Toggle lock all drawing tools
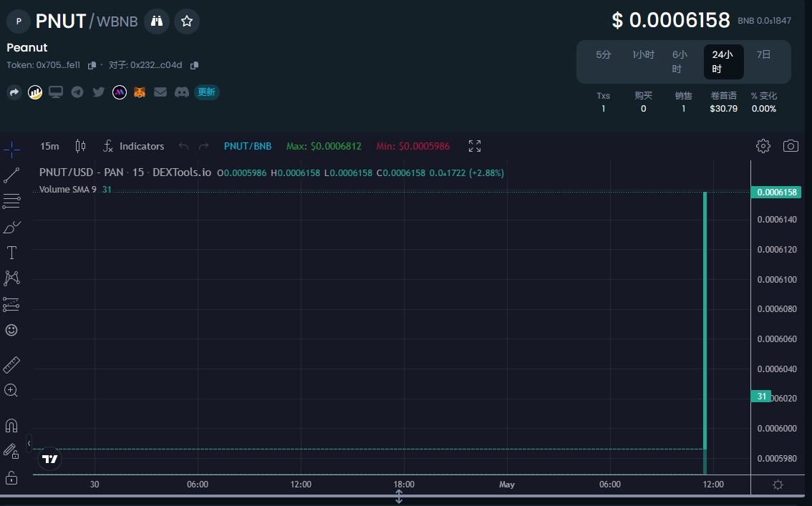Viewport: 812px width, 506px height. [x=11, y=477]
